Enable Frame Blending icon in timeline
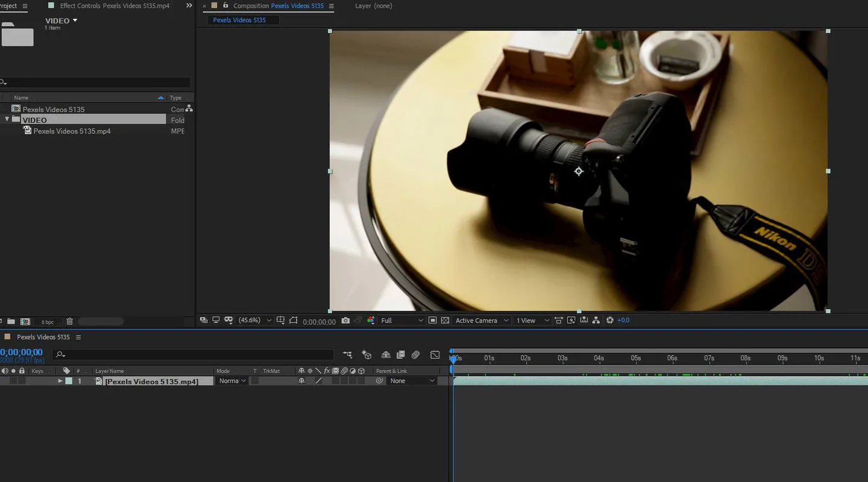Viewport: 868px width, 482px height. click(x=400, y=355)
